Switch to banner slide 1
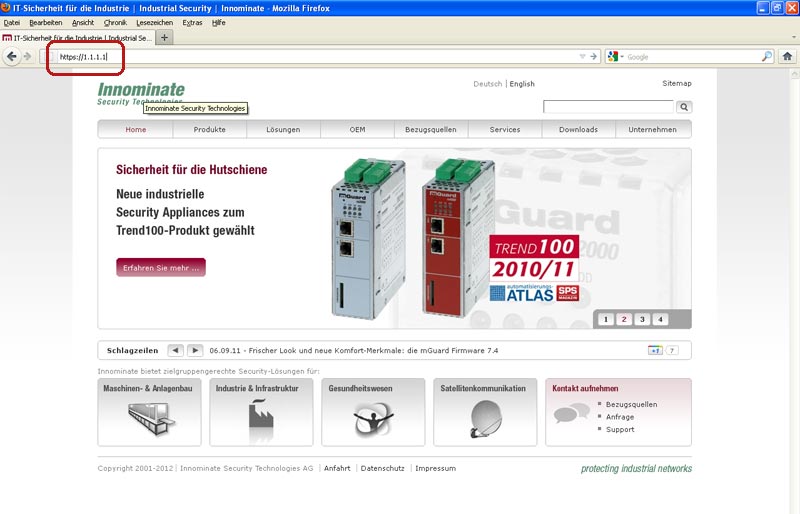Image resolution: width=800 pixels, height=514 pixels. (604, 320)
